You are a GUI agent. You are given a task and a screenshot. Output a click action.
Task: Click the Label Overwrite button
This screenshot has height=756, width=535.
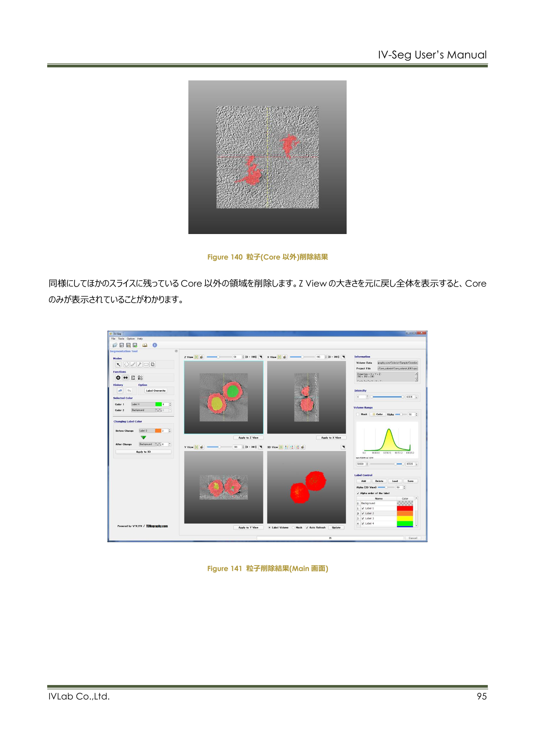pyautogui.click(x=156, y=391)
